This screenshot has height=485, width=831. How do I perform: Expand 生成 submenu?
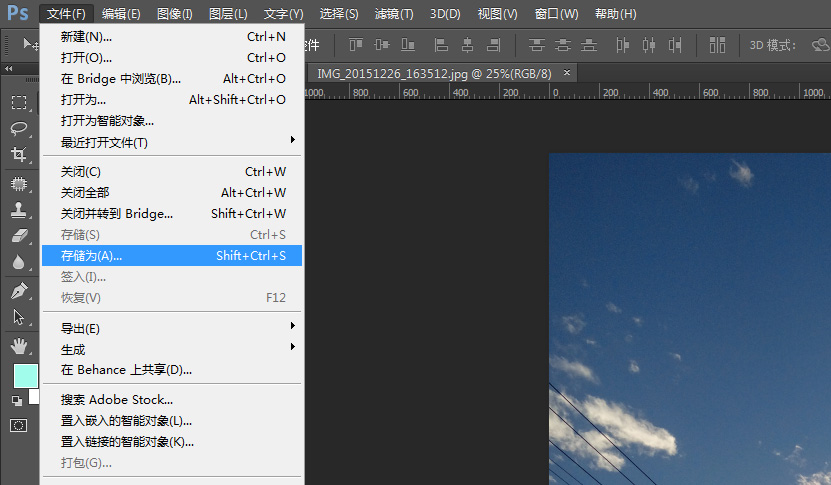tap(172, 349)
